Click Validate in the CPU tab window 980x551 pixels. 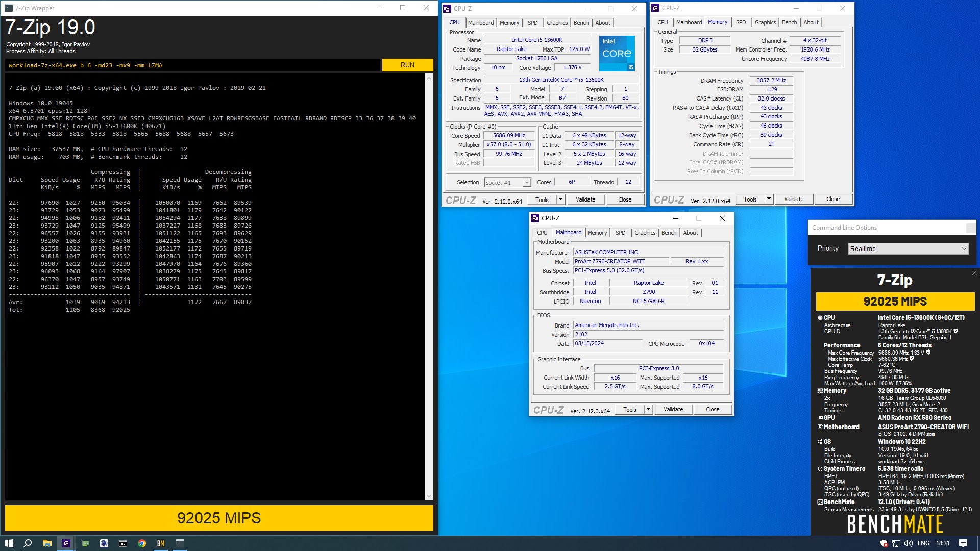585,199
